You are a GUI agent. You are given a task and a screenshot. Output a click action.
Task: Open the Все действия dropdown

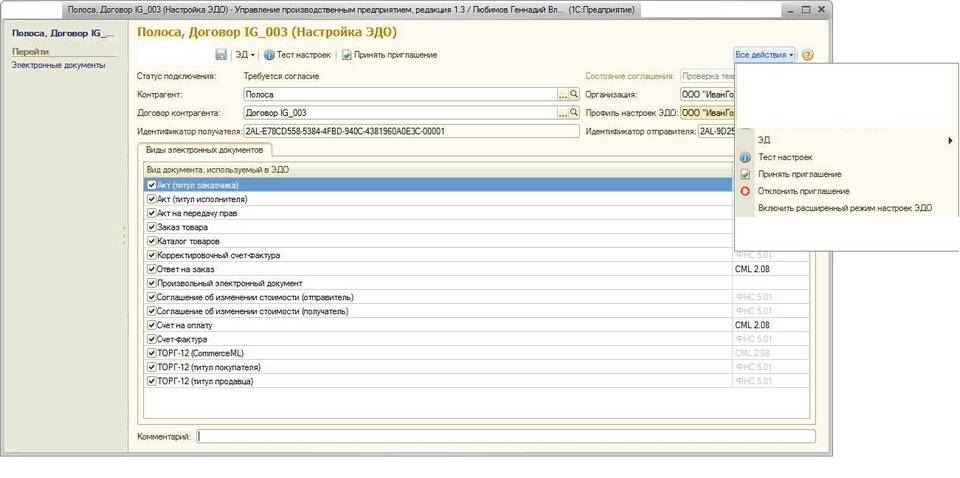click(765, 55)
